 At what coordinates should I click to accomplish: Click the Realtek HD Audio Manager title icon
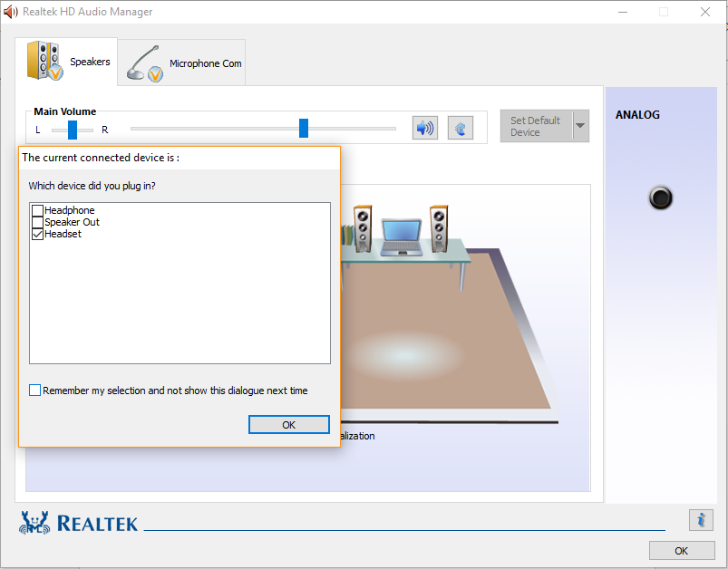click(10, 12)
